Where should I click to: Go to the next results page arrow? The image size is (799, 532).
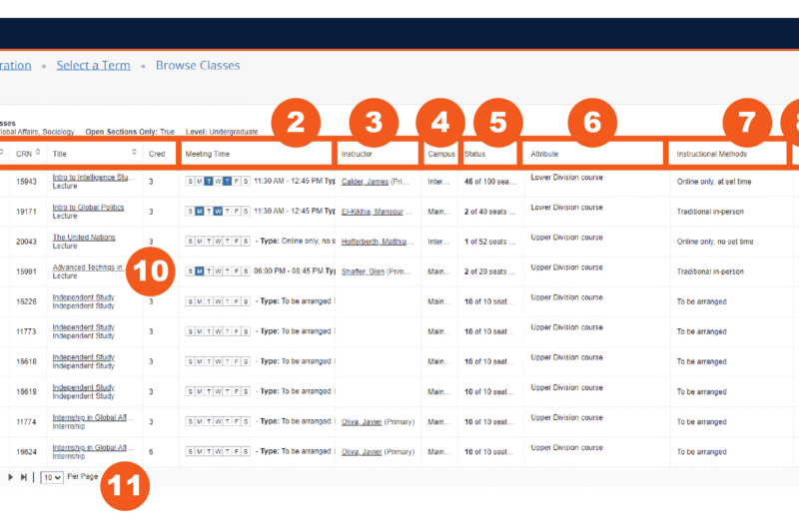tap(10, 477)
